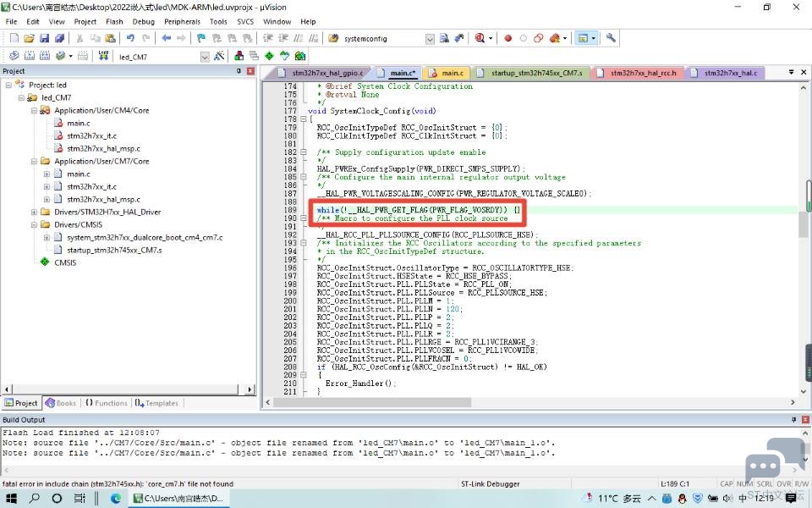Viewport: 812px width, 508px height.
Task: Expand stm32h7xx_it.c under CM7/Core
Action: point(47,186)
